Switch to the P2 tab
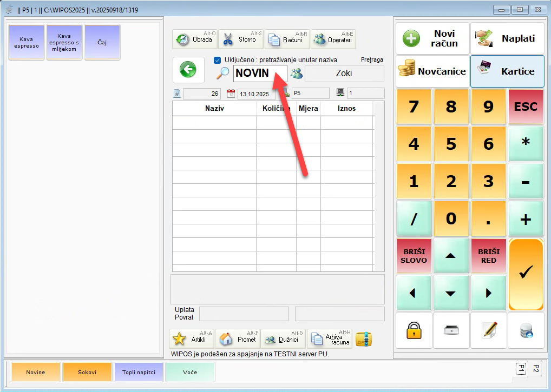Viewport: 551px width, 392px height. 535,368
